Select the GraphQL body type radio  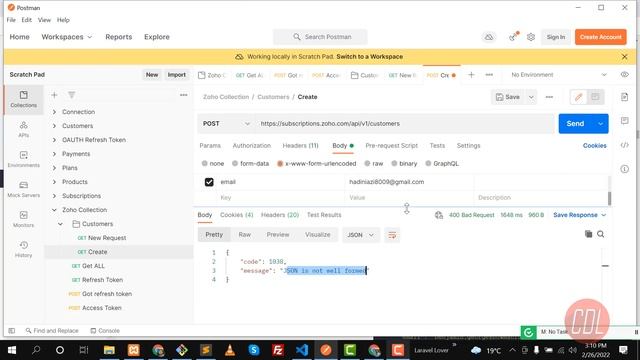(428, 163)
